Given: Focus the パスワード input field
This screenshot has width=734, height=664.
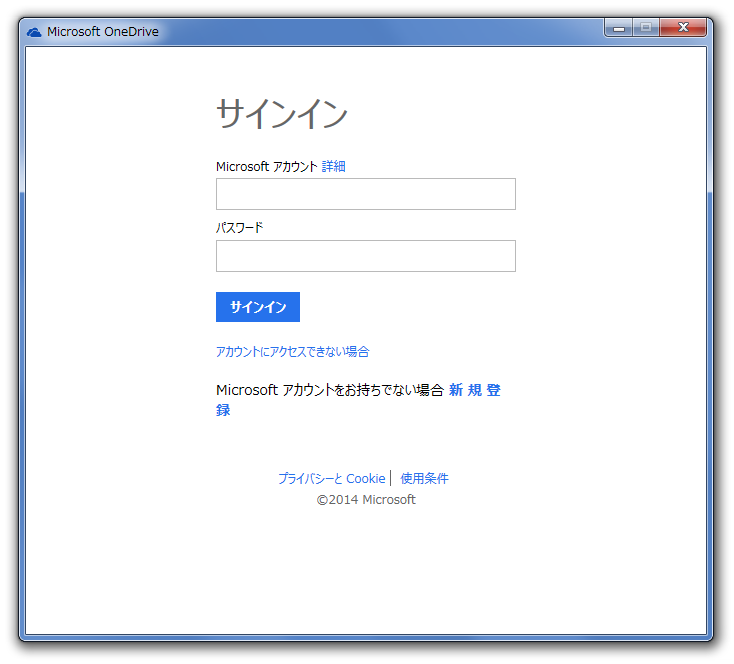Looking at the screenshot, I should (x=366, y=256).
